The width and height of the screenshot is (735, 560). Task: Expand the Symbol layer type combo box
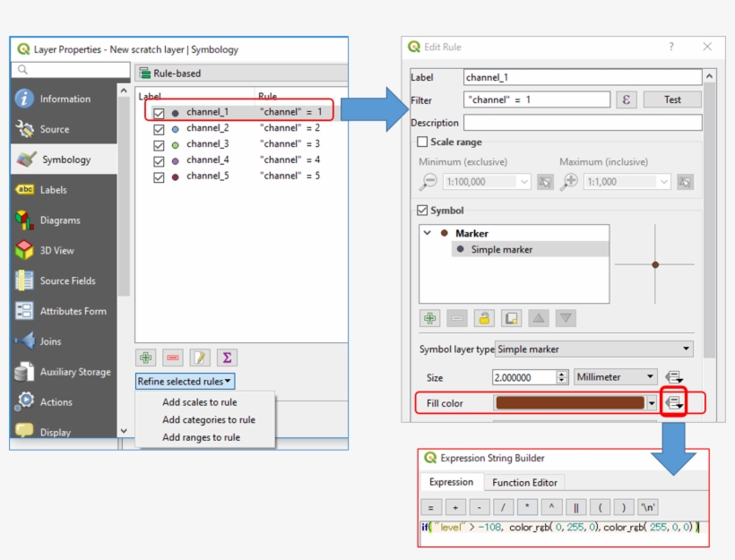point(594,349)
